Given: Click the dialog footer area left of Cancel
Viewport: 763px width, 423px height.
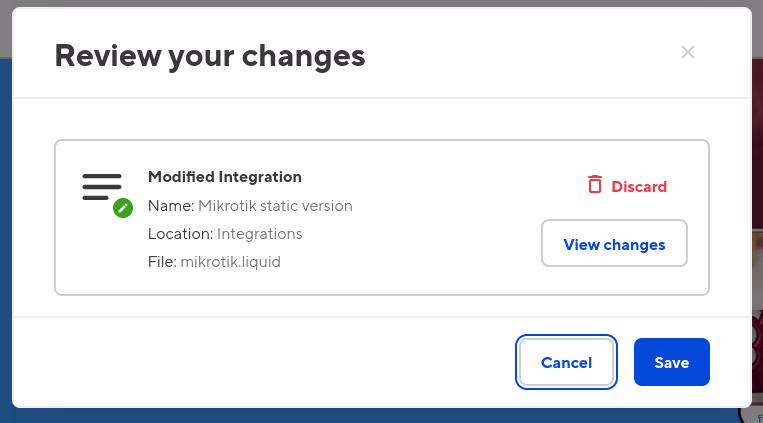Looking at the screenshot, I should point(260,362).
